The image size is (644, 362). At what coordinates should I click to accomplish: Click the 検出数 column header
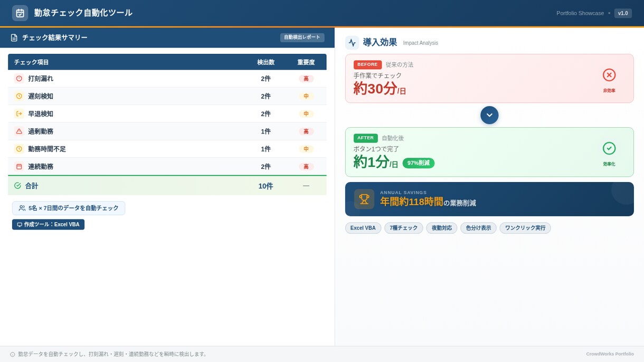[266, 62]
